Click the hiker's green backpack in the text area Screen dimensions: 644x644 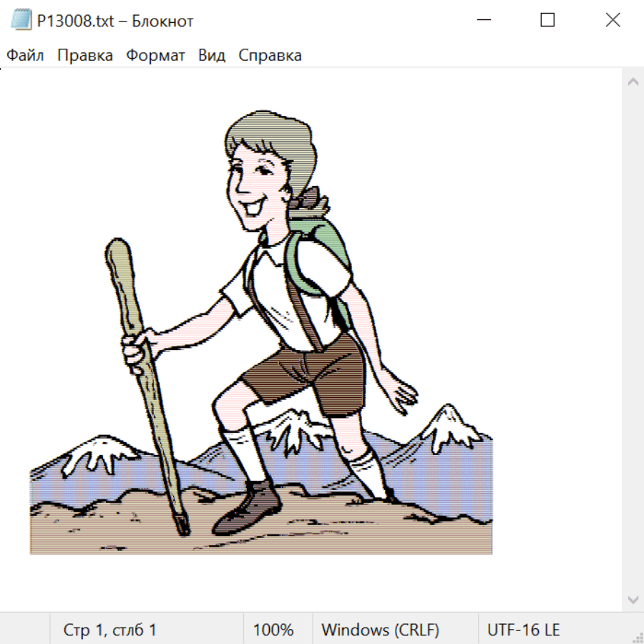pos(326,250)
